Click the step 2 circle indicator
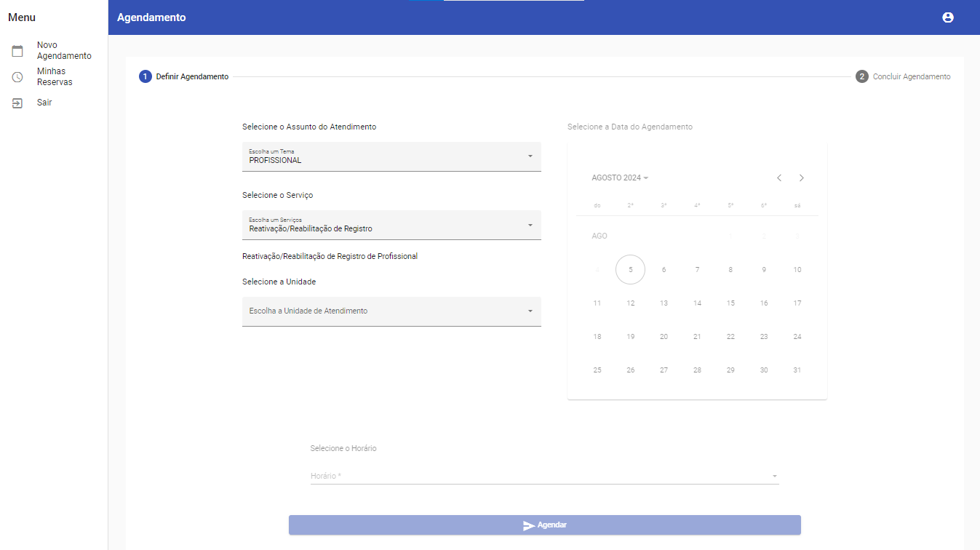Viewport: 980px width, 550px height. tap(862, 76)
